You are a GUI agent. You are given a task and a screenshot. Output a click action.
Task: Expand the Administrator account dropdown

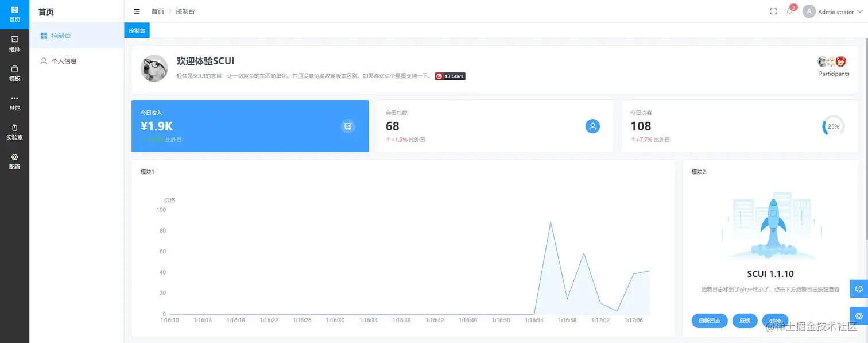pyautogui.click(x=832, y=11)
